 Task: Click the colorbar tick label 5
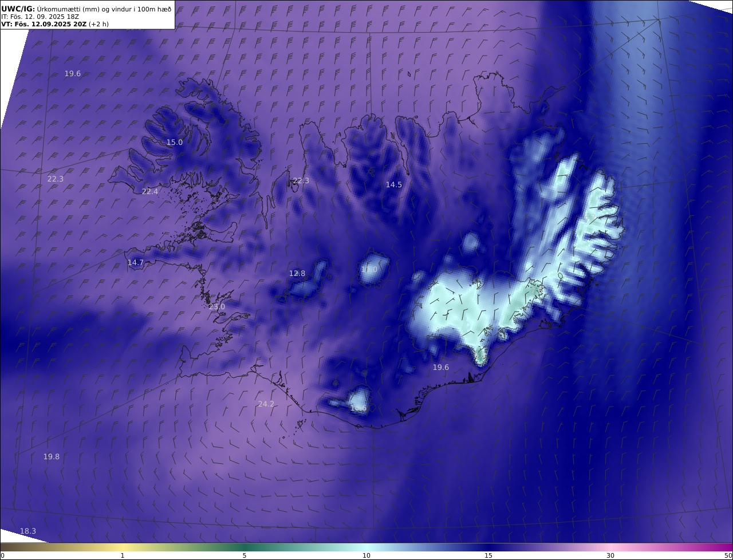245,555
